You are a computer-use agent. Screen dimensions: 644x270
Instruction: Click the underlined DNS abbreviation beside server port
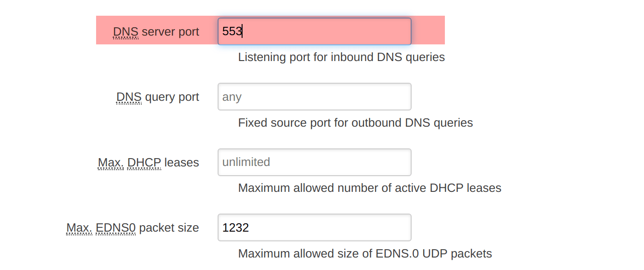tap(126, 31)
